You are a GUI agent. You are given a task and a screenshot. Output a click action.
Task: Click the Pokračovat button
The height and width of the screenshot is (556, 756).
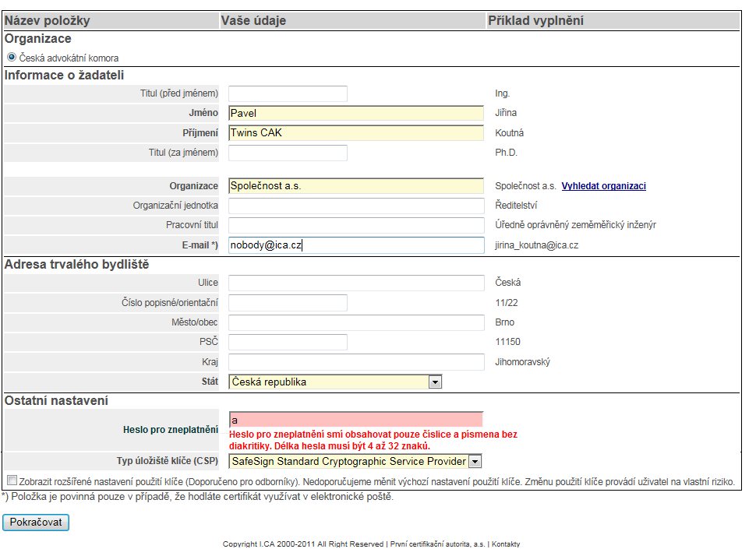click(36, 523)
